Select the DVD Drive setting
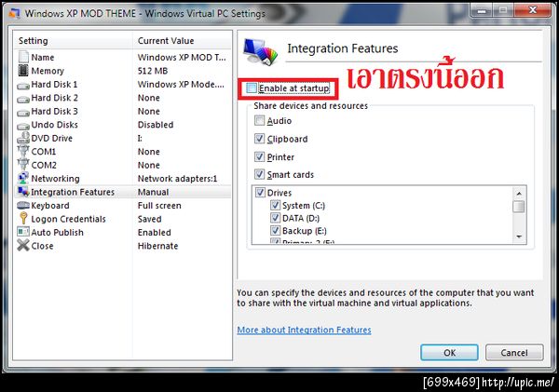This screenshot has width=559, height=392. click(x=123, y=138)
